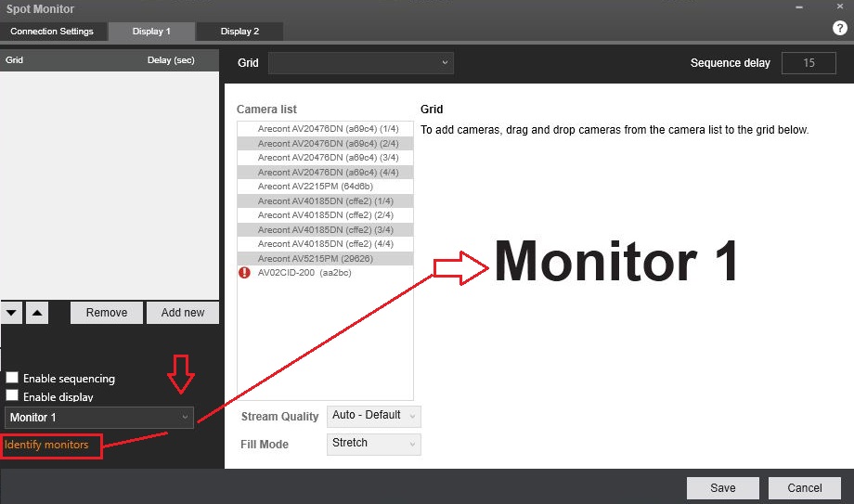Select Arecont AV20476DN (a69c4) (2/4)
This screenshot has width=854, height=504.
325,143
